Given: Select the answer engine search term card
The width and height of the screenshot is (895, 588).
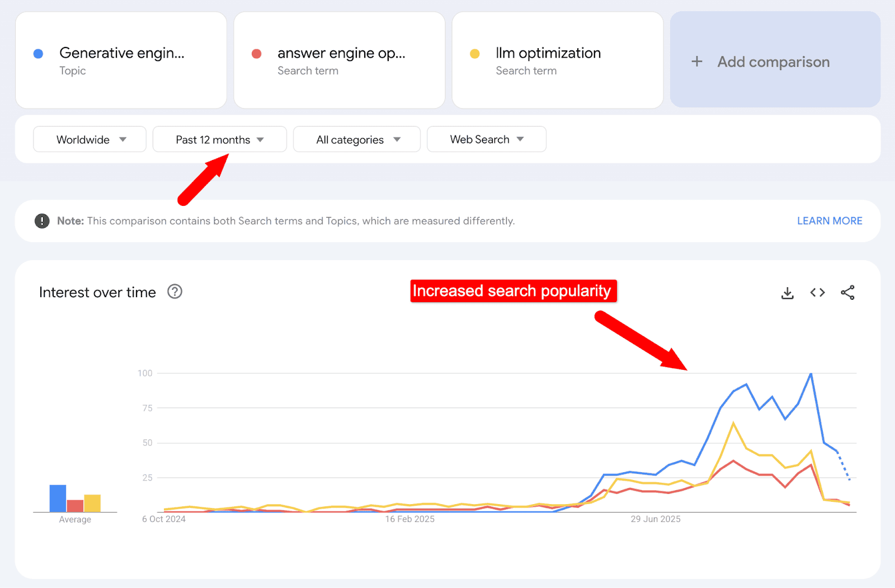Looking at the screenshot, I should [x=340, y=60].
